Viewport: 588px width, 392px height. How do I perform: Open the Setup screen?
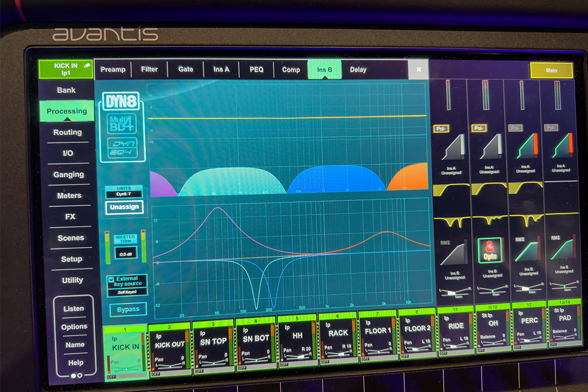pyautogui.click(x=72, y=259)
